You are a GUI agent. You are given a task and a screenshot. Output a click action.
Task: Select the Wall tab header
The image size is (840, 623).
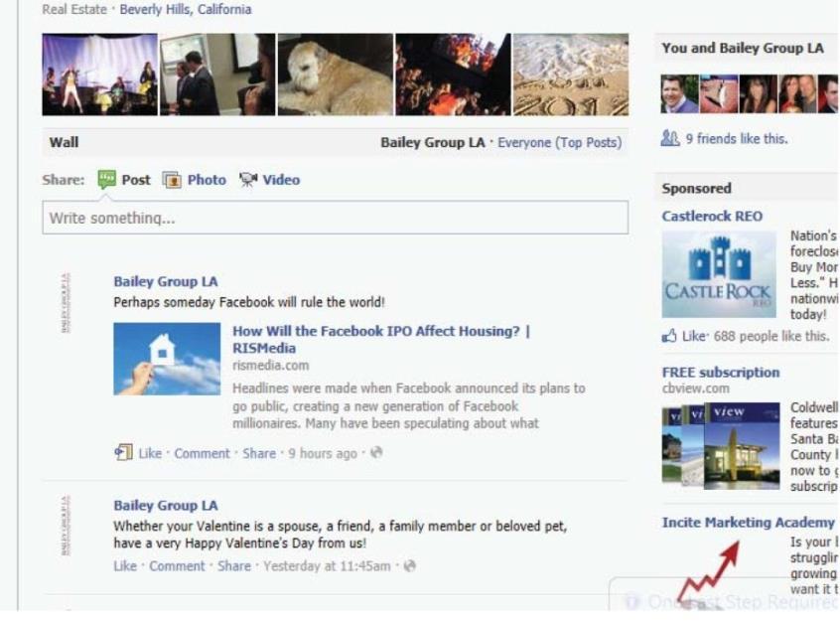coord(64,143)
